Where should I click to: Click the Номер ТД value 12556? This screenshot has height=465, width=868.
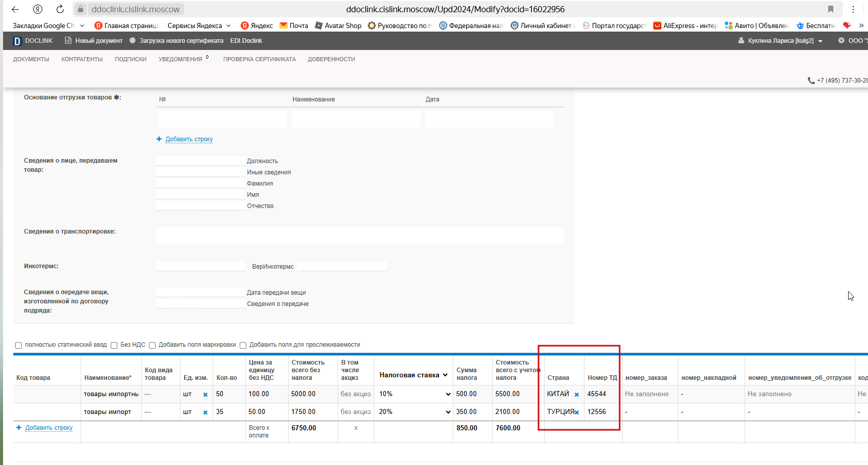[x=597, y=412]
